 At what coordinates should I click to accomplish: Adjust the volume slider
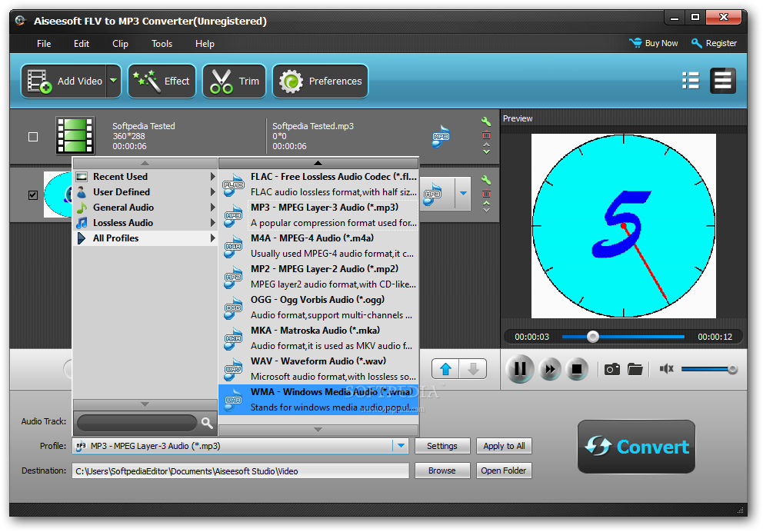pos(709,370)
